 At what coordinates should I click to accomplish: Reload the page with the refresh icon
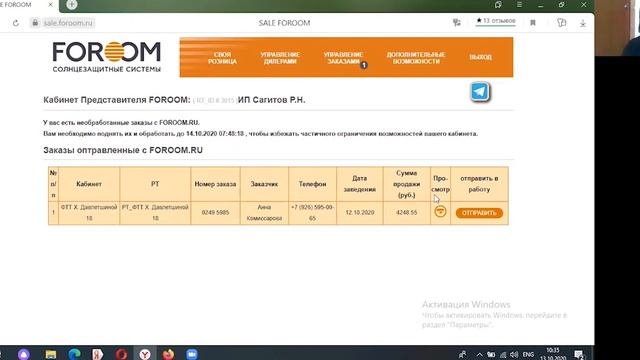coord(16,23)
